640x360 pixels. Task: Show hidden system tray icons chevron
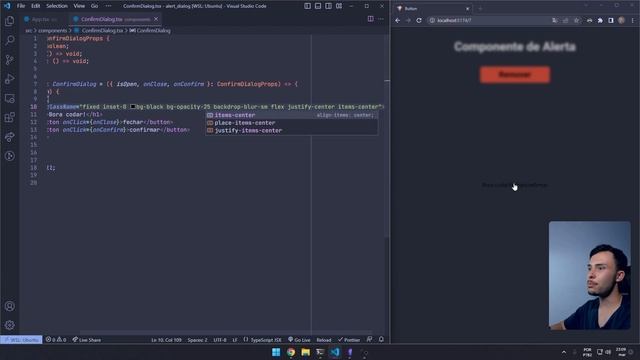pos(564,352)
